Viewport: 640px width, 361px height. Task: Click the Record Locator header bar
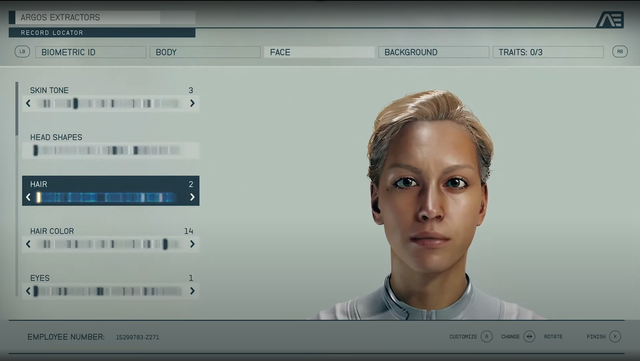(102, 33)
